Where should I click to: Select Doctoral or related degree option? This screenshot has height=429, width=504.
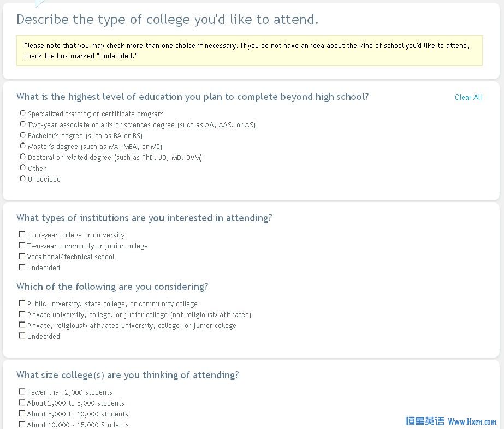click(22, 157)
